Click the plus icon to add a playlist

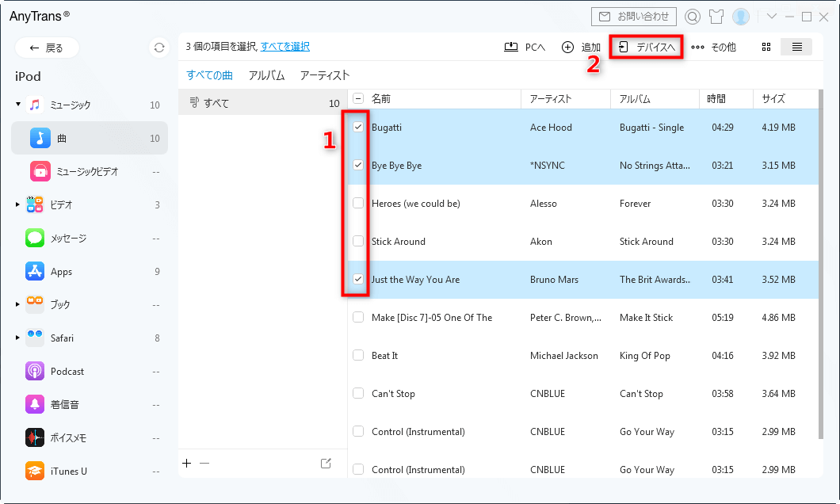point(186,464)
